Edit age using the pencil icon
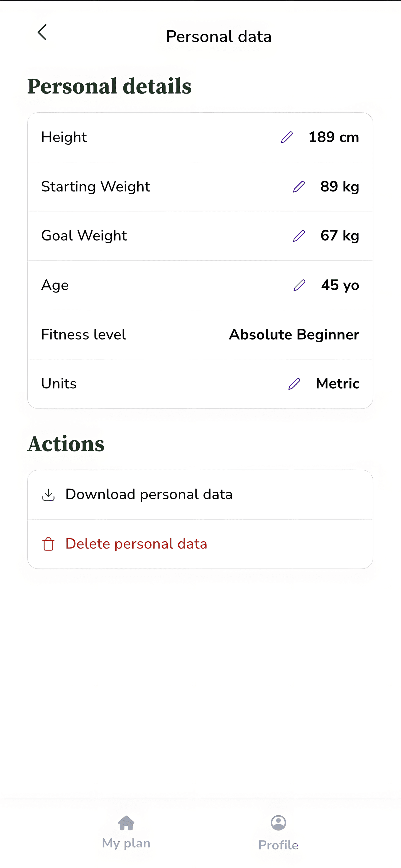401x868 pixels. tap(299, 285)
